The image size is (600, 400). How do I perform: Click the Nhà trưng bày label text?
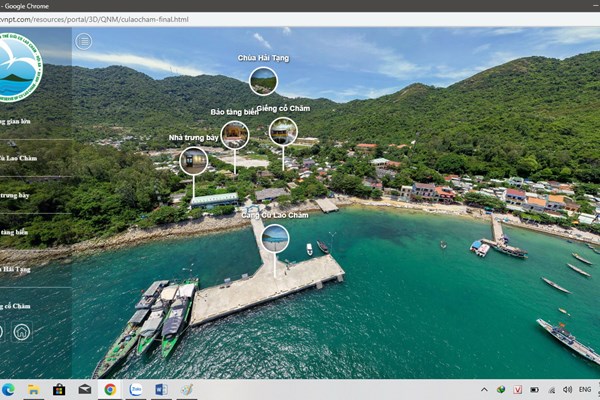tap(194, 138)
